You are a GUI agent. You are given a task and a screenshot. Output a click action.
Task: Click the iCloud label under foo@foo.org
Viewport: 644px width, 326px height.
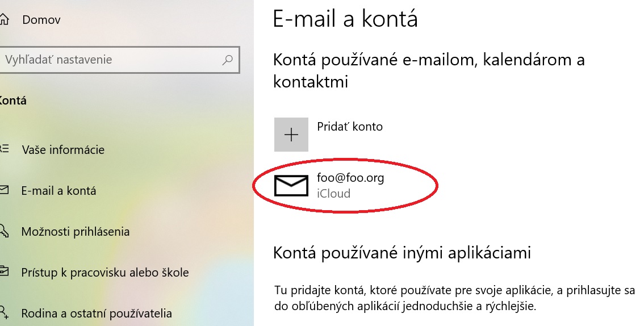coord(333,193)
